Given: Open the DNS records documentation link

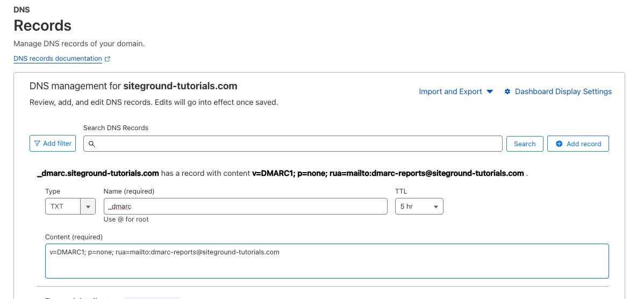Looking at the screenshot, I should point(58,59).
